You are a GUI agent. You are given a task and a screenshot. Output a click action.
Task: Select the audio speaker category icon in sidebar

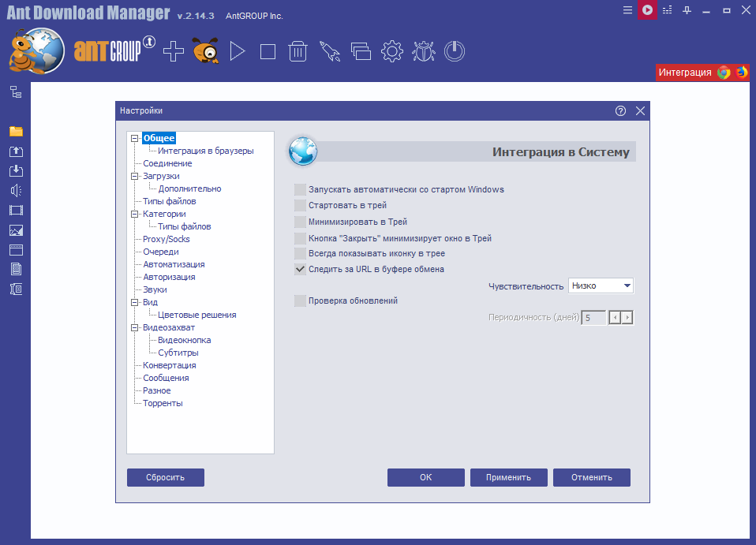pyautogui.click(x=16, y=190)
